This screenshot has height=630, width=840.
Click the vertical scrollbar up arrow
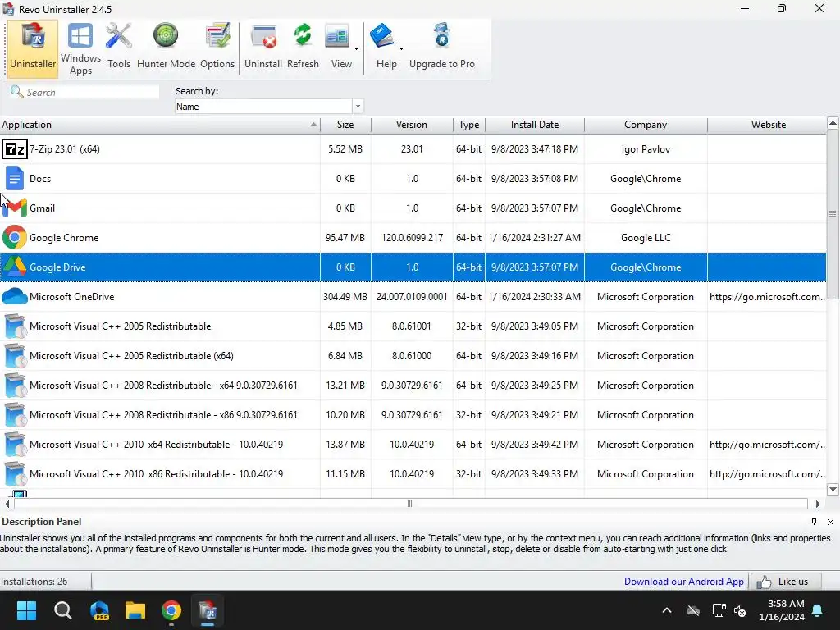click(833, 123)
